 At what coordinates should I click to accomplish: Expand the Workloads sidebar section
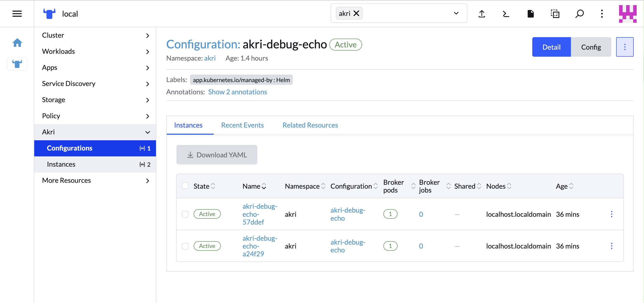(95, 52)
